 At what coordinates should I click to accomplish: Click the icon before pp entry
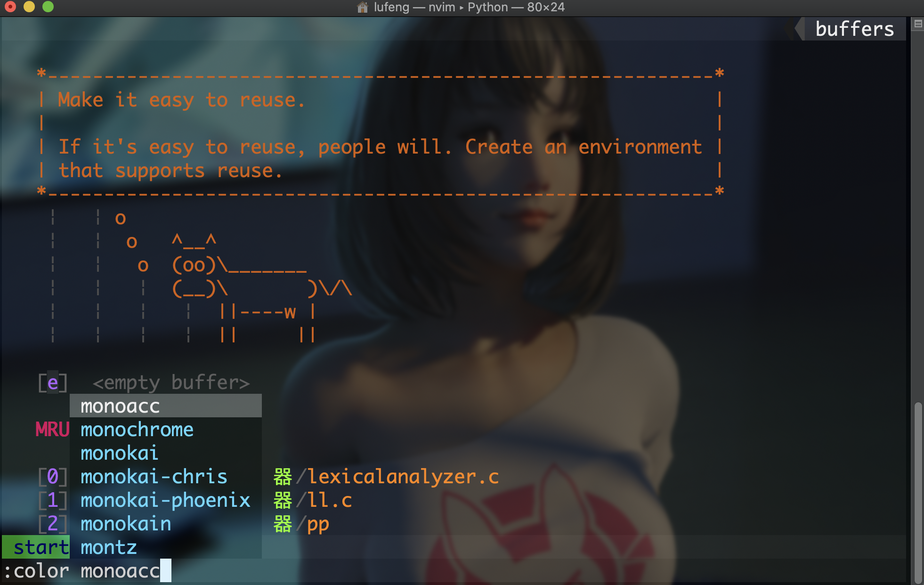pos(283,524)
